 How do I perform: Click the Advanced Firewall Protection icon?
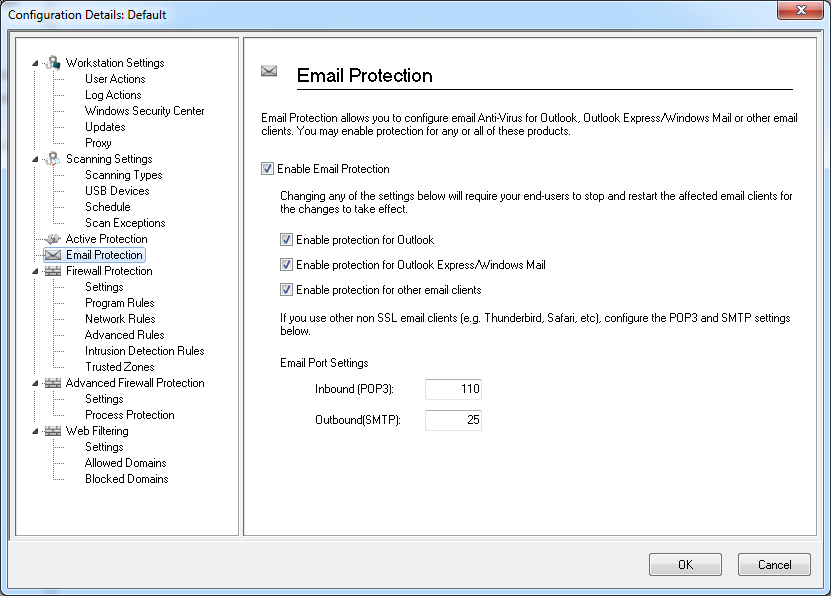53,383
